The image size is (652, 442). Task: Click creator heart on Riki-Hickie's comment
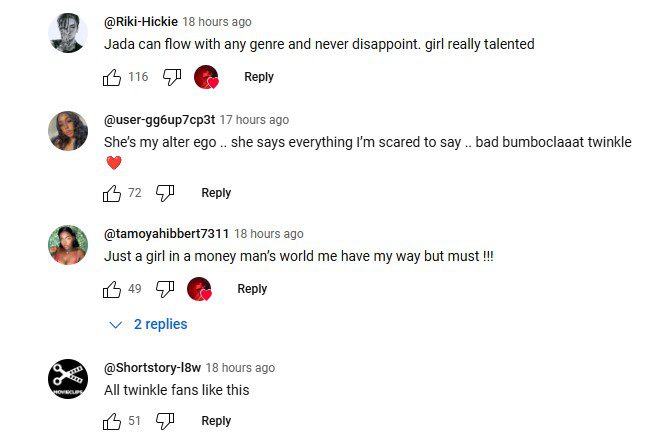coord(206,77)
